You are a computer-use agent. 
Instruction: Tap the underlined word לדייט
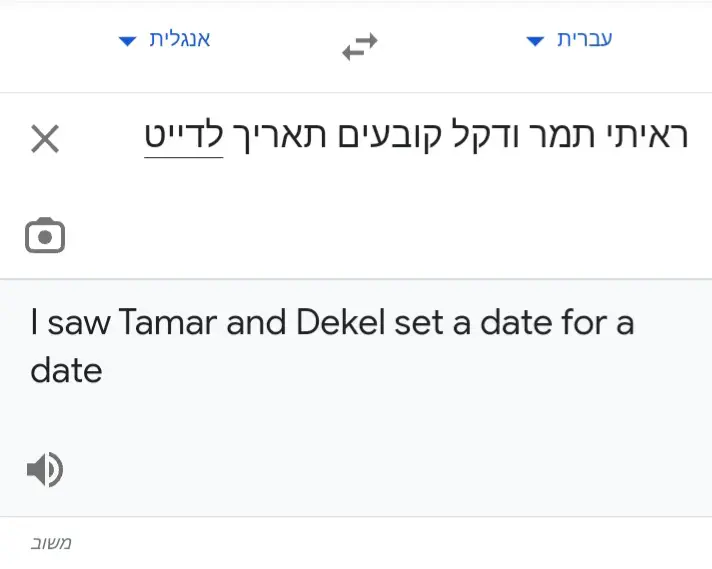click(183, 135)
